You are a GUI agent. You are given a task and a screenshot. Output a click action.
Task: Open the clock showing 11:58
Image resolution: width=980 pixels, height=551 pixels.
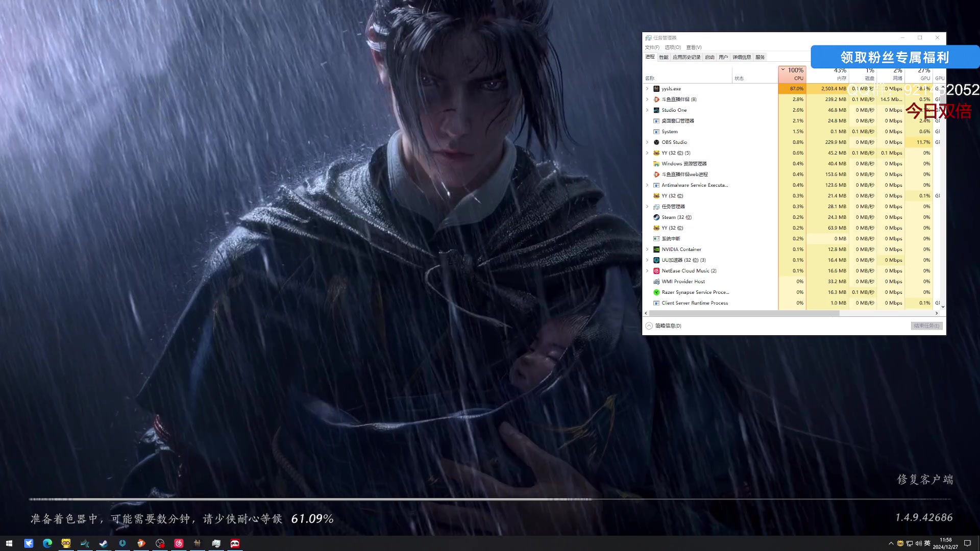click(946, 543)
